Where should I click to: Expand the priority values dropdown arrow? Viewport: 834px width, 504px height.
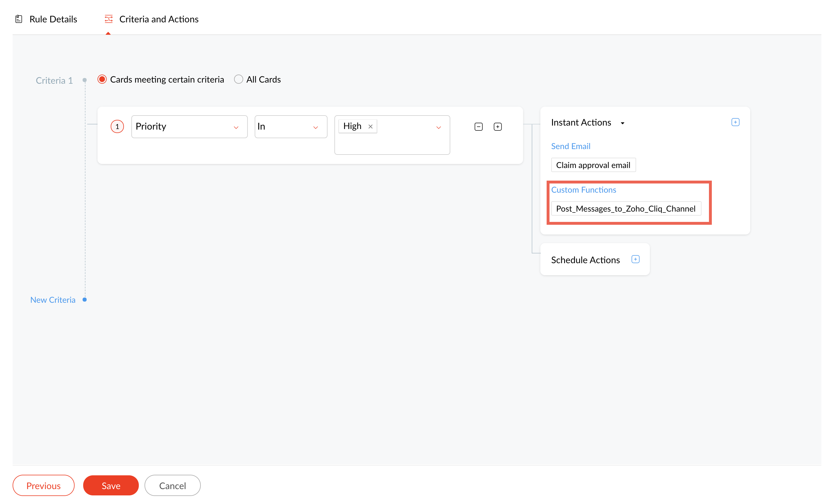click(x=438, y=128)
